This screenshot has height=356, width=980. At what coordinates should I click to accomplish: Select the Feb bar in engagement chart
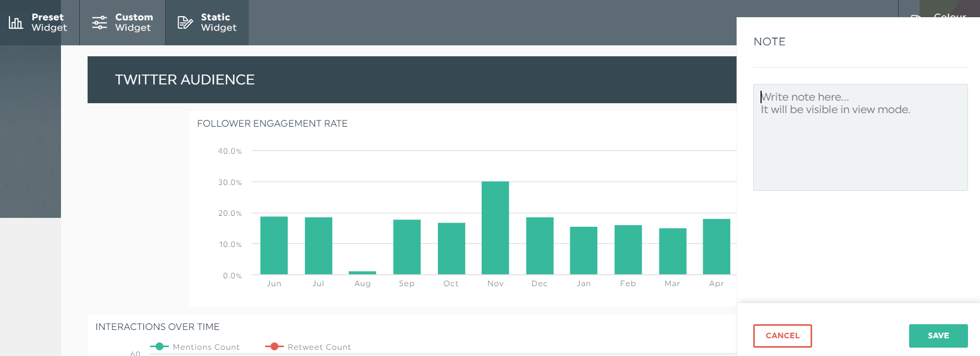click(x=628, y=250)
